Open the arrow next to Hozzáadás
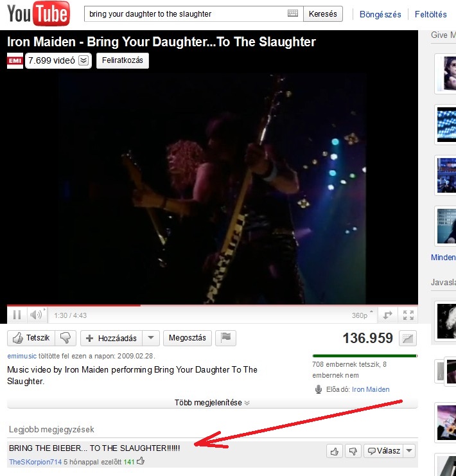Viewport: 456px width, 476px height. [151, 338]
